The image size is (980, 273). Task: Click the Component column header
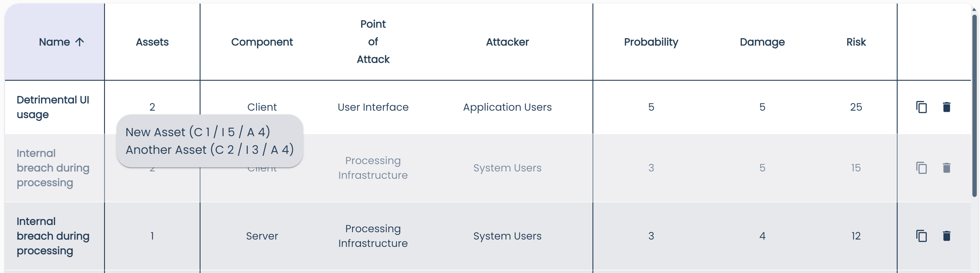click(x=262, y=42)
